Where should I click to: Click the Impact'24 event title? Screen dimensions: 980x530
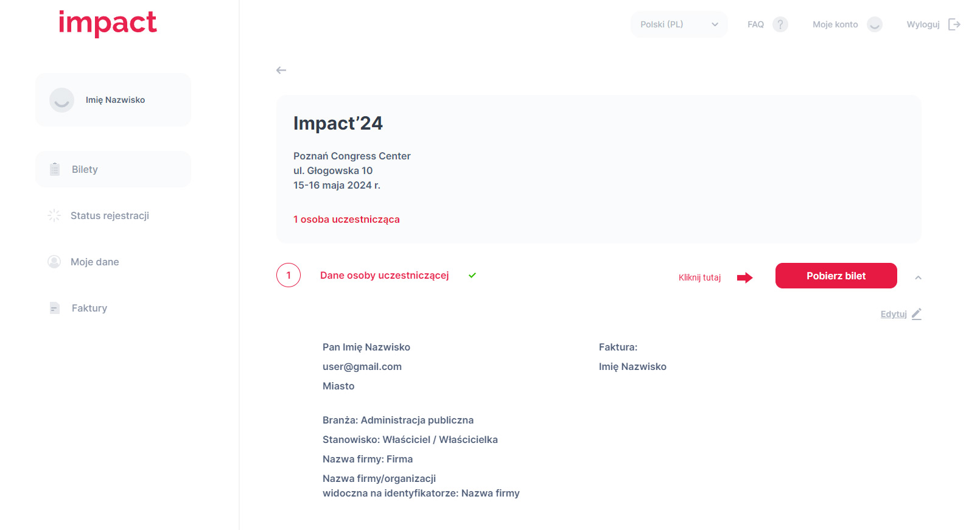click(338, 124)
